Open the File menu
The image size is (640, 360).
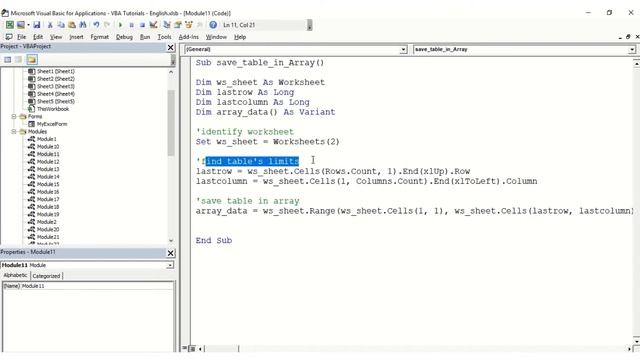click(22, 37)
